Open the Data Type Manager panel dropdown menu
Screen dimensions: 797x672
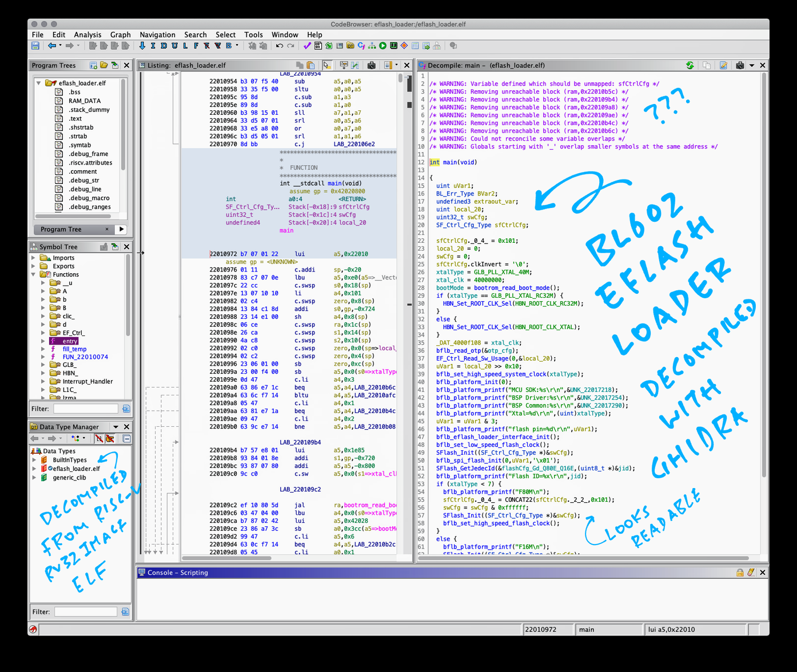pyautogui.click(x=115, y=427)
